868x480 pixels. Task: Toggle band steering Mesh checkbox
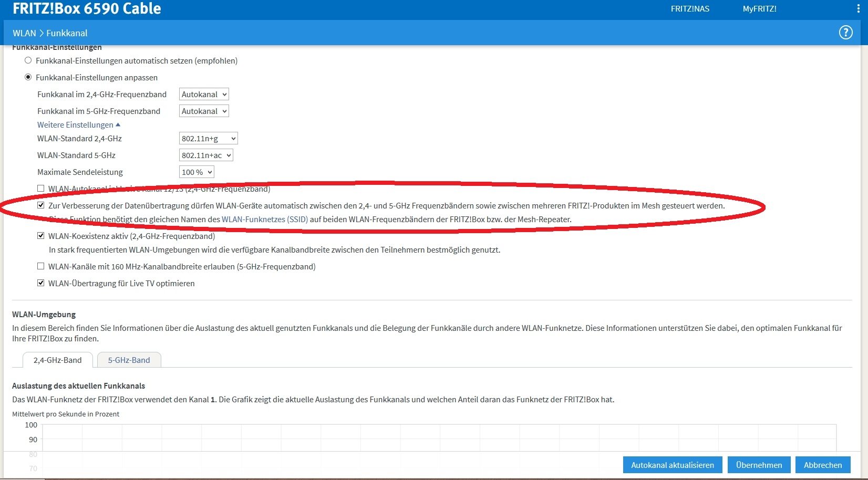point(41,205)
